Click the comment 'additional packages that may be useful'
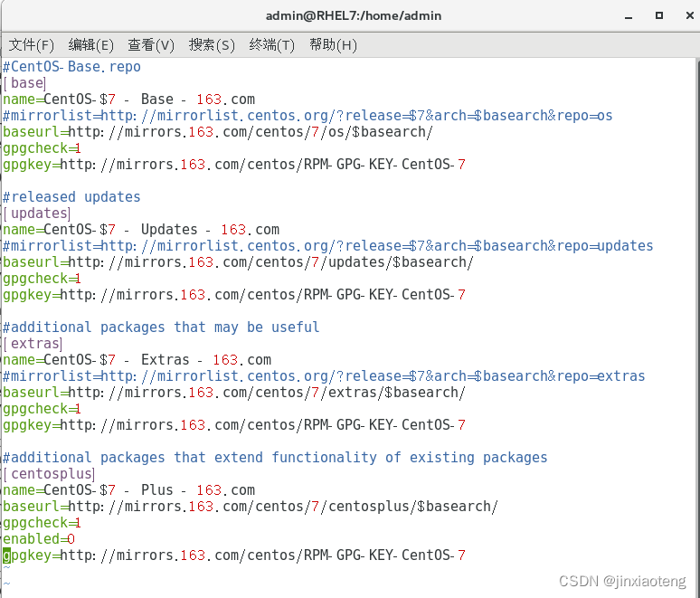The height and width of the screenshot is (598, 700). coord(161,327)
